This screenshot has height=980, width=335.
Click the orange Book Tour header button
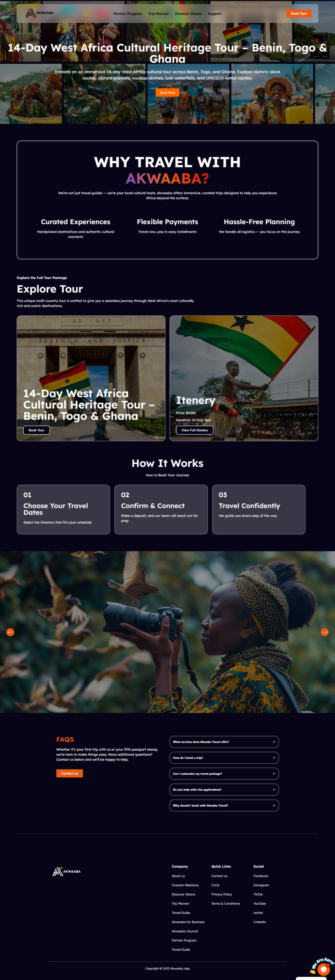click(x=299, y=13)
